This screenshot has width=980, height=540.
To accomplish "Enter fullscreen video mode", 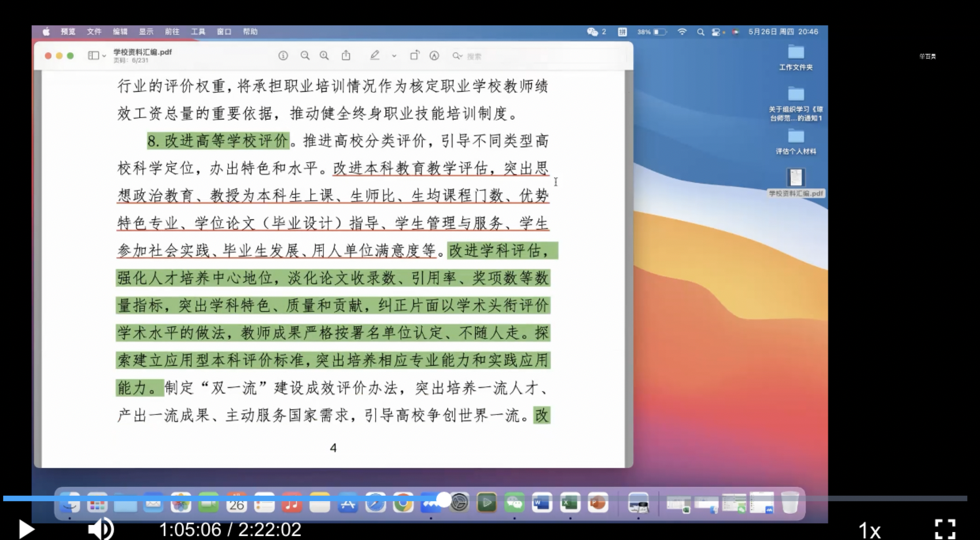I will 945,529.
